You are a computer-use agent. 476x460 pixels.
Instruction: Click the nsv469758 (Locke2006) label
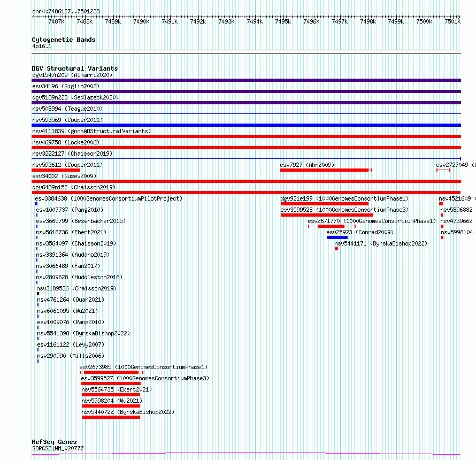click(66, 142)
